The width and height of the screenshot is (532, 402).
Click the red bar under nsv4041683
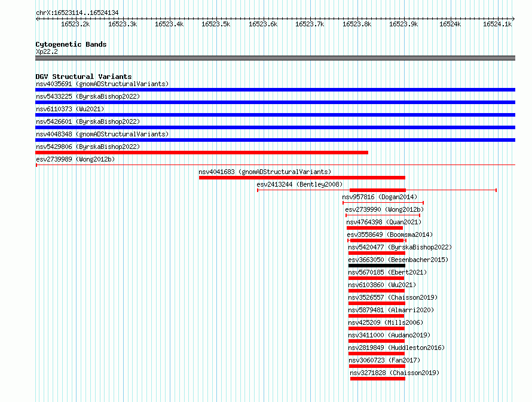[302, 178]
